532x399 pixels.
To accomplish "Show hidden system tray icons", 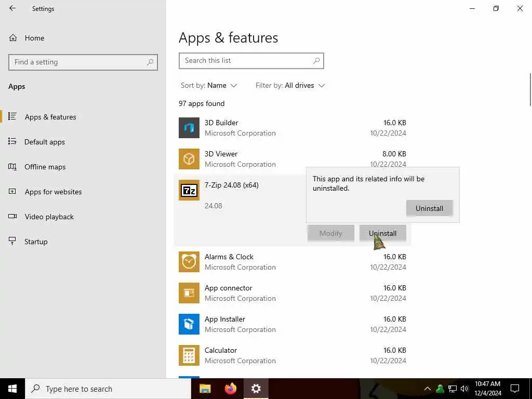I will [x=428, y=389].
